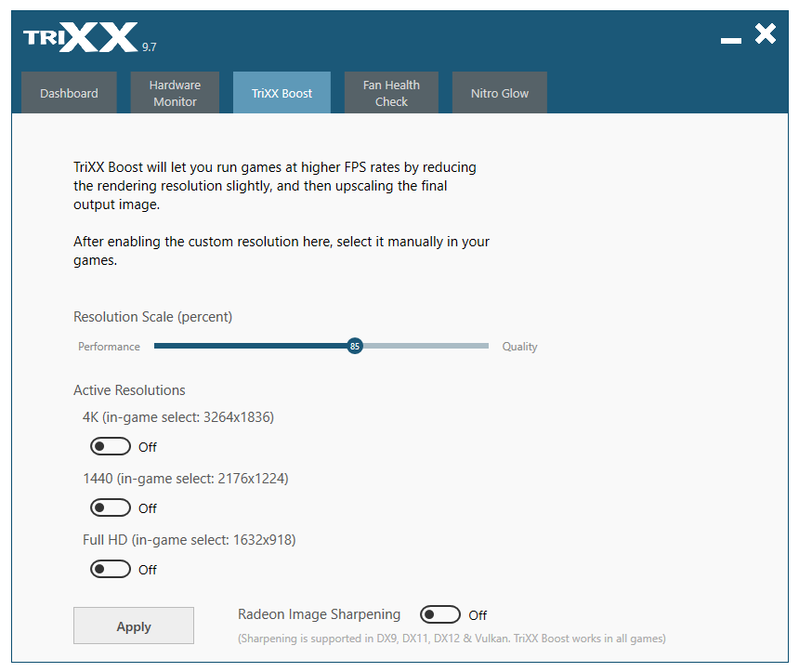
Task: Go to Nitro Glow tab
Action: pos(500,93)
